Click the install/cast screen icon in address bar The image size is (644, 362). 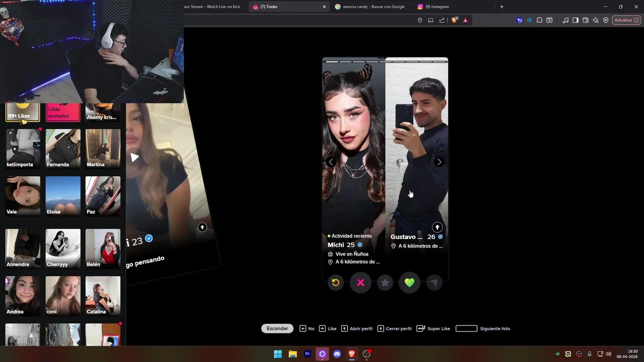tap(431, 20)
